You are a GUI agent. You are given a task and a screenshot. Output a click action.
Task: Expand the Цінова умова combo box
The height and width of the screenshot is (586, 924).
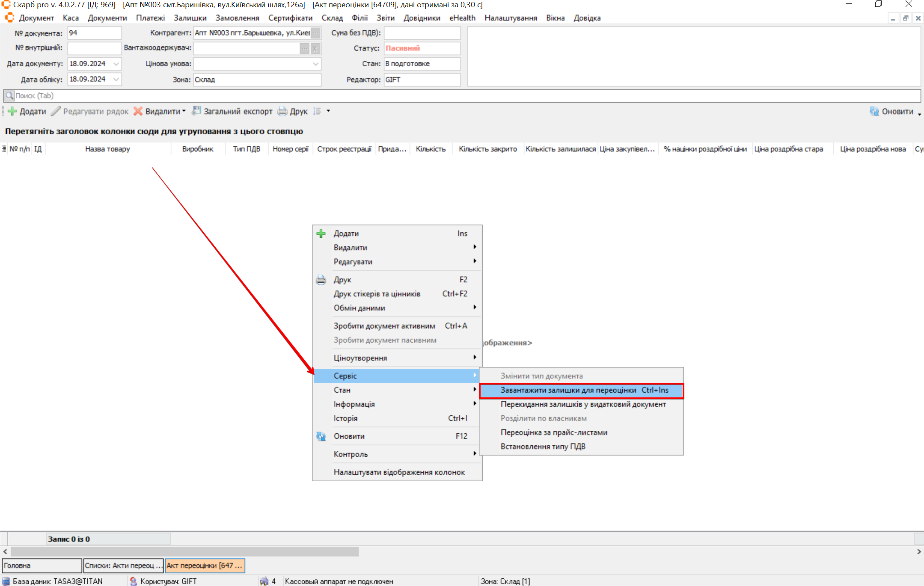pos(315,64)
